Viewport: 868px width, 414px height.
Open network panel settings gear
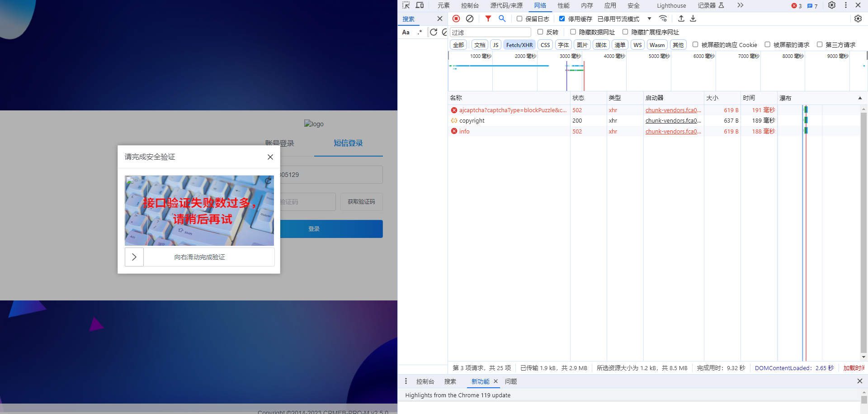(x=858, y=19)
